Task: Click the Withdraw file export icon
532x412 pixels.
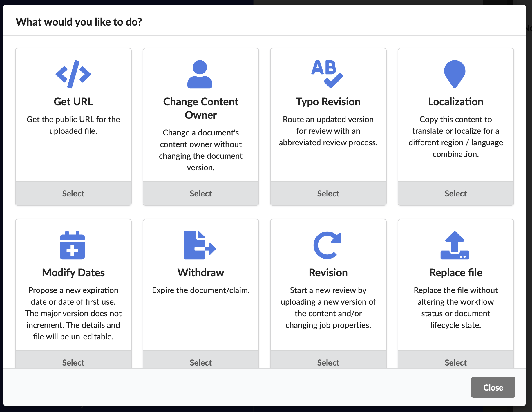Action: (x=200, y=245)
